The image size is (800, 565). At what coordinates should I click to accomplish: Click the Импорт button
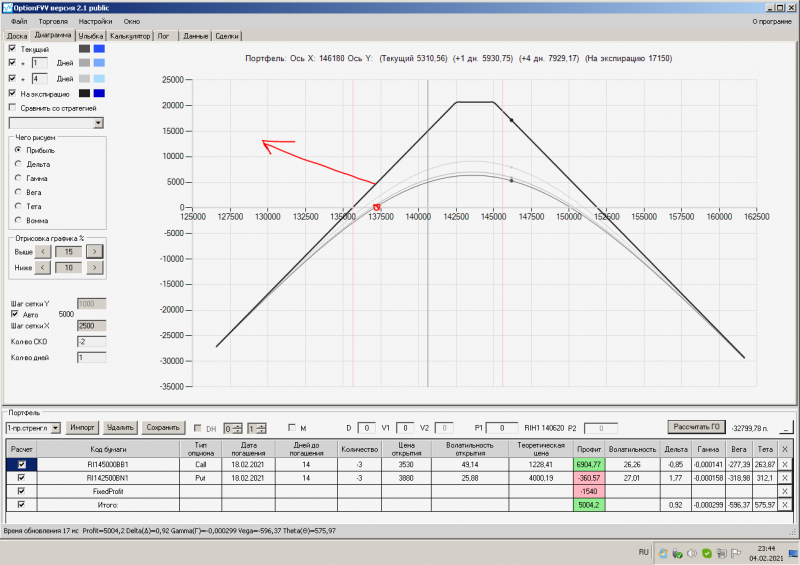82,427
